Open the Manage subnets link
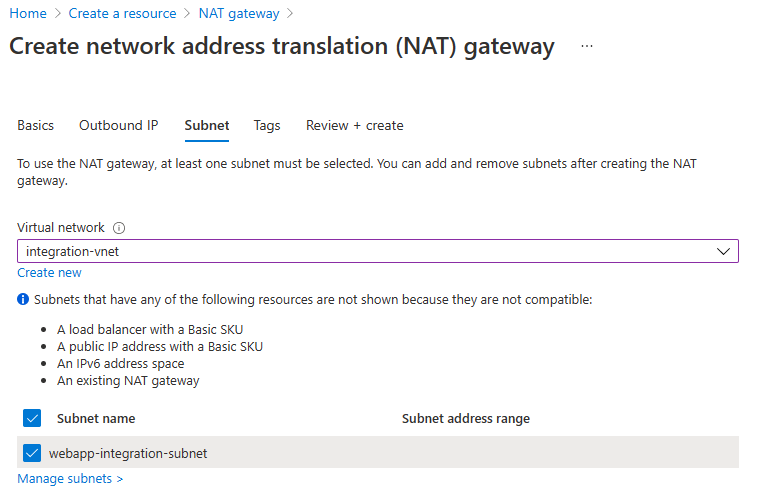The image size is (777, 502). [x=70, y=479]
